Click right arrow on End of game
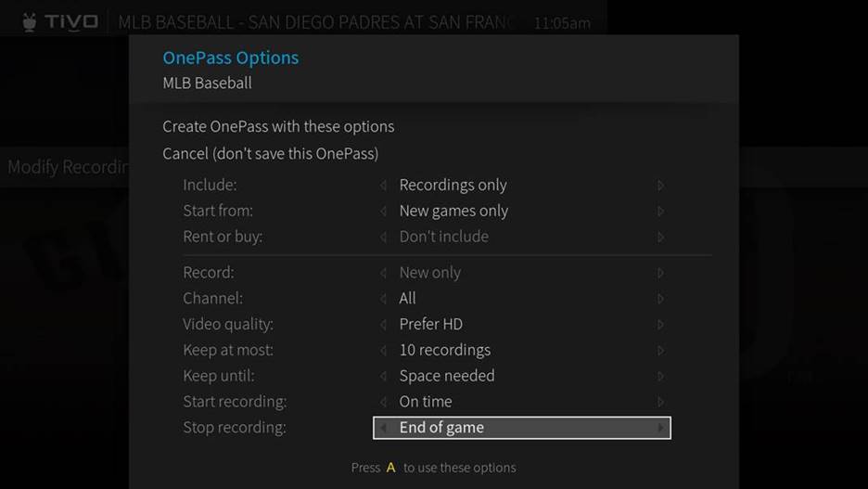Viewport: 868px width, 489px height. tap(660, 428)
